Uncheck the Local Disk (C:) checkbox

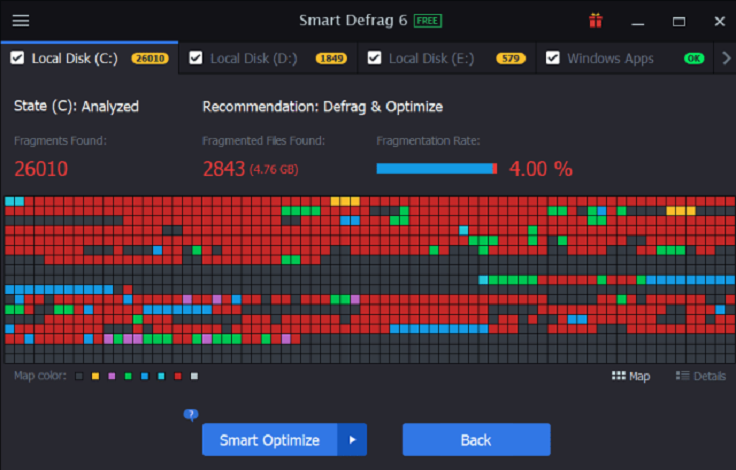17,58
